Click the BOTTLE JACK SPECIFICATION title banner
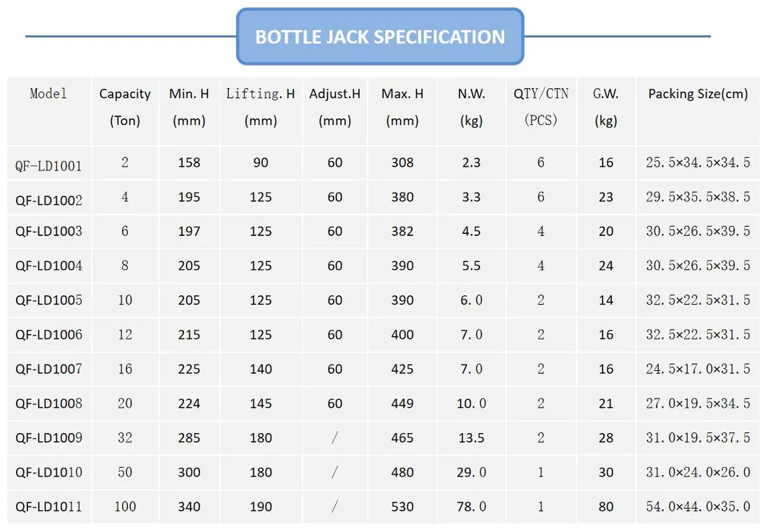The image size is (765, 532). (x=380, y=37)
